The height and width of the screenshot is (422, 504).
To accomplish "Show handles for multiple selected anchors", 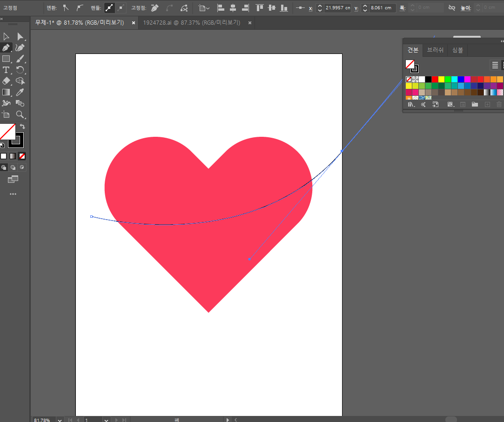I will pos(109,8).
